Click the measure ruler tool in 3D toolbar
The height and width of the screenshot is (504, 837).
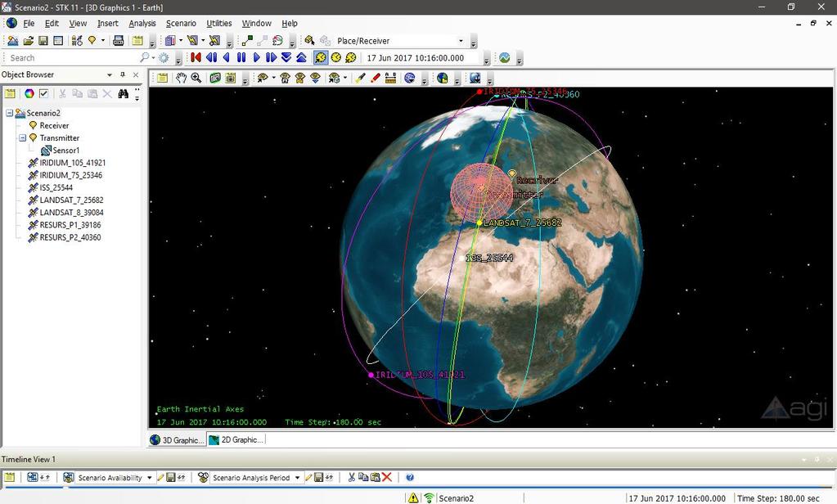click(391, 78)
